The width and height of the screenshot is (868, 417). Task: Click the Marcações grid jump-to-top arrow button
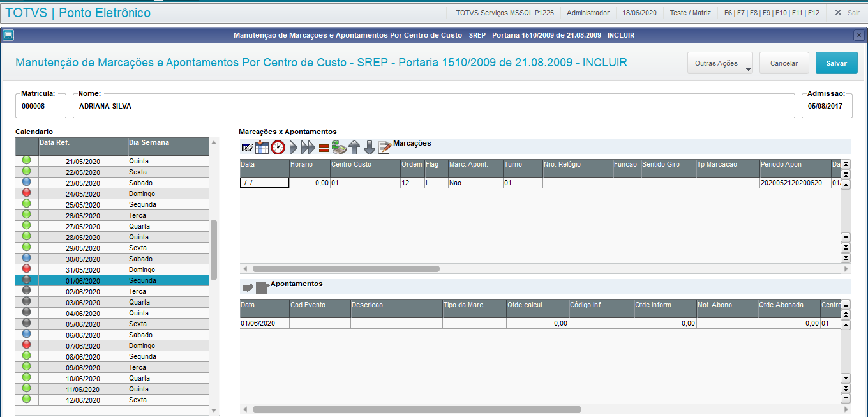(846, 164)
